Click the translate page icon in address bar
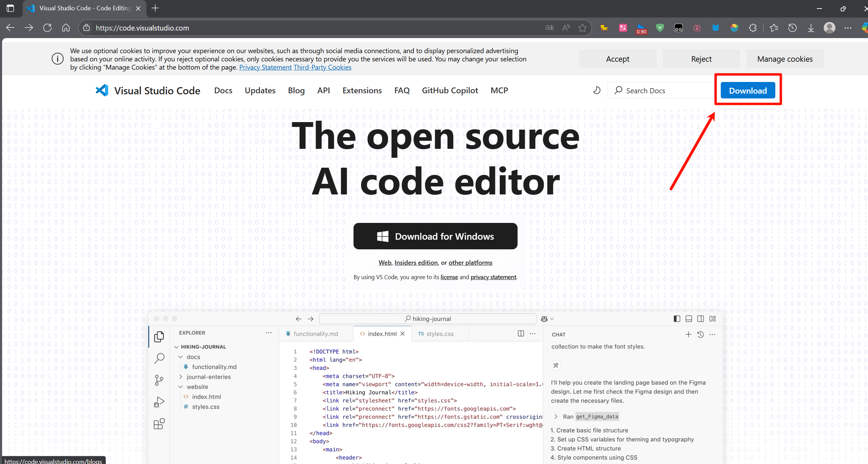Viewport: 868px width, 464px height. click(x=549, y=28)
